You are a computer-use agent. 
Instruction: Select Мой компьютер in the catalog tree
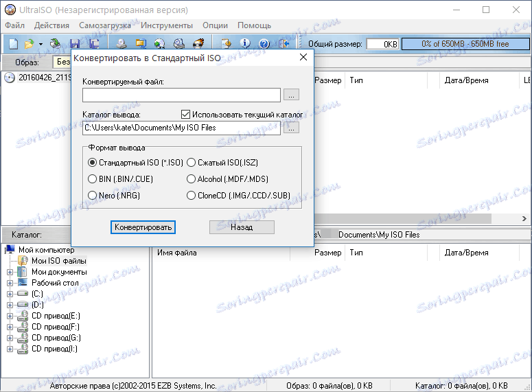47,250
